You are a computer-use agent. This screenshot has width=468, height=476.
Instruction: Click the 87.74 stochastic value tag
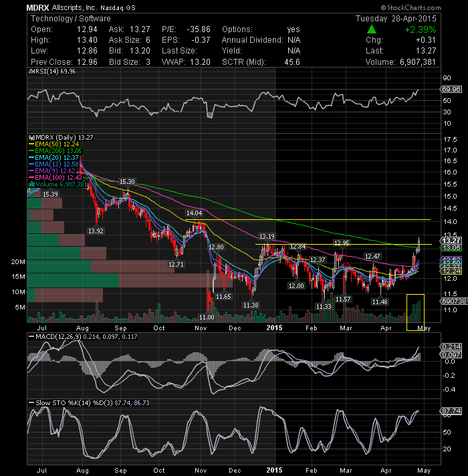point(451,410)
